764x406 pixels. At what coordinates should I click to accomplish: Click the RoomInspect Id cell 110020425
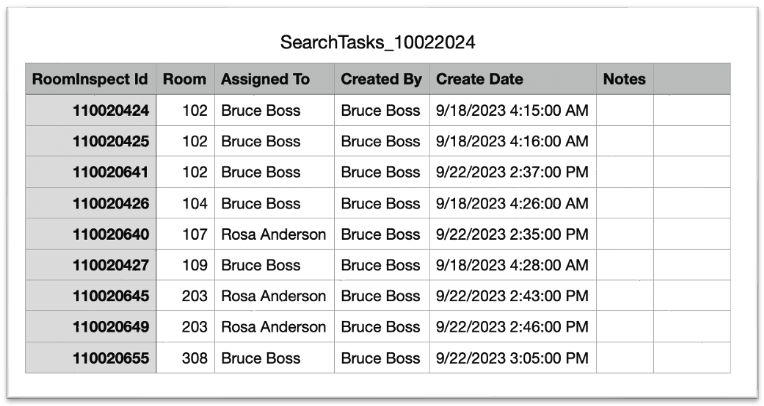tap(110, 141)
